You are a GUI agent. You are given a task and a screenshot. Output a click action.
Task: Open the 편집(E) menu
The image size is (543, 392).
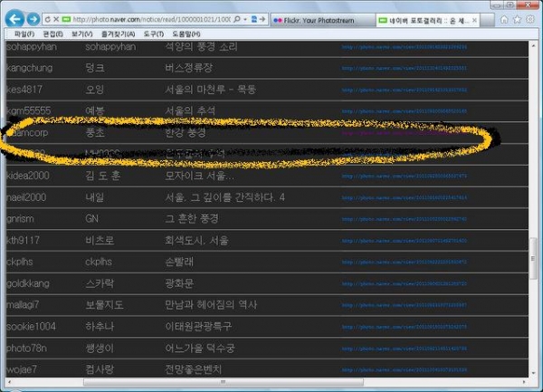click(53, 33)
